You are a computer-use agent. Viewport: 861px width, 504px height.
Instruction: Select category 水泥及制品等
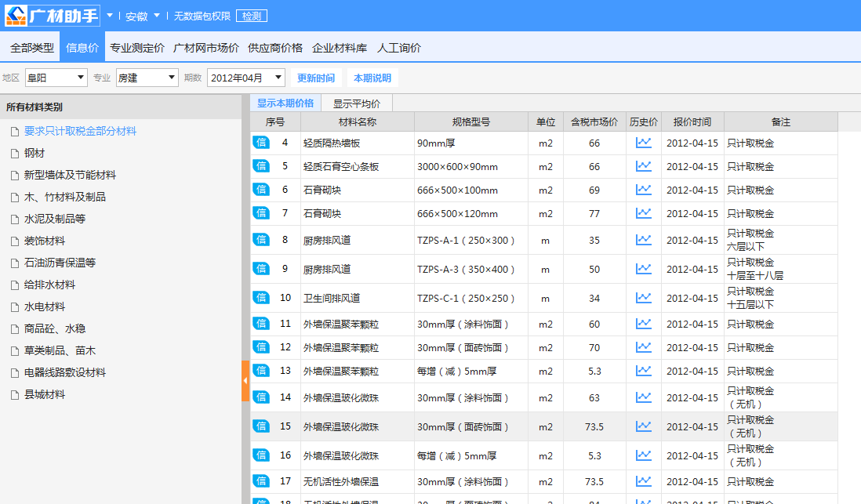[54, 219]
